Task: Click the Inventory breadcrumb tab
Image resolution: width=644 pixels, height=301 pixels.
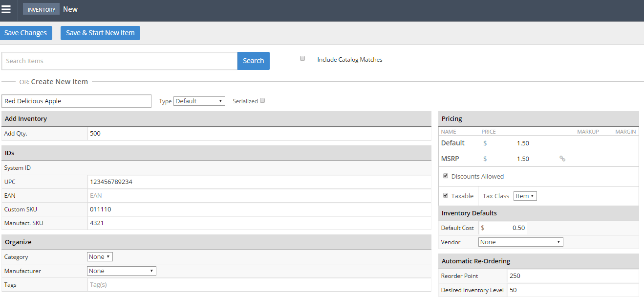Action: [x=41, y=9]
